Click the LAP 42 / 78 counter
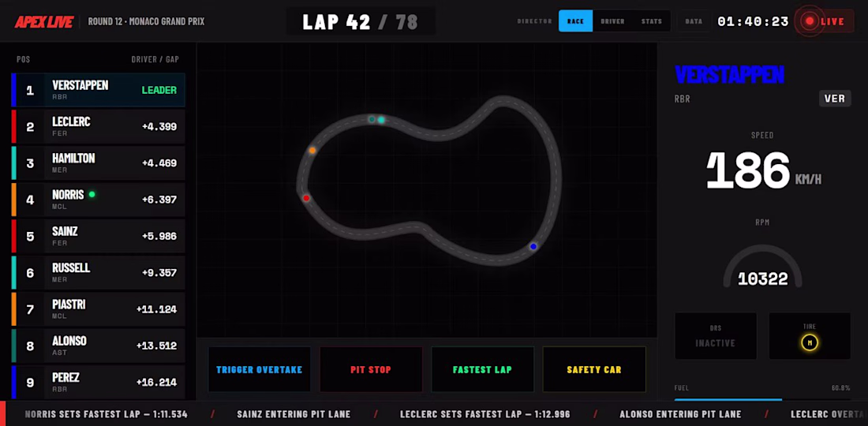This screenshot has height=426, width=868. click(x=361, y=21)
